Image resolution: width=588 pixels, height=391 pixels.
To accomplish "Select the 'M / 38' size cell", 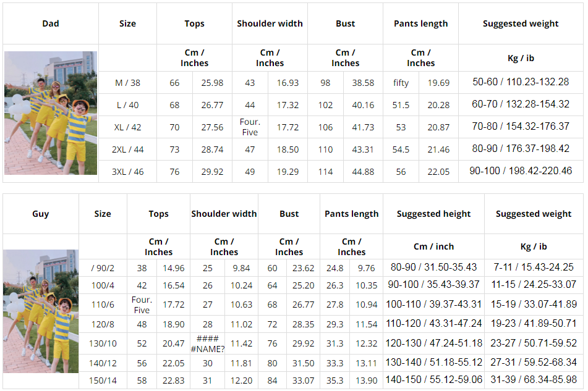I will pyautogui.click(x=127, y=83).
